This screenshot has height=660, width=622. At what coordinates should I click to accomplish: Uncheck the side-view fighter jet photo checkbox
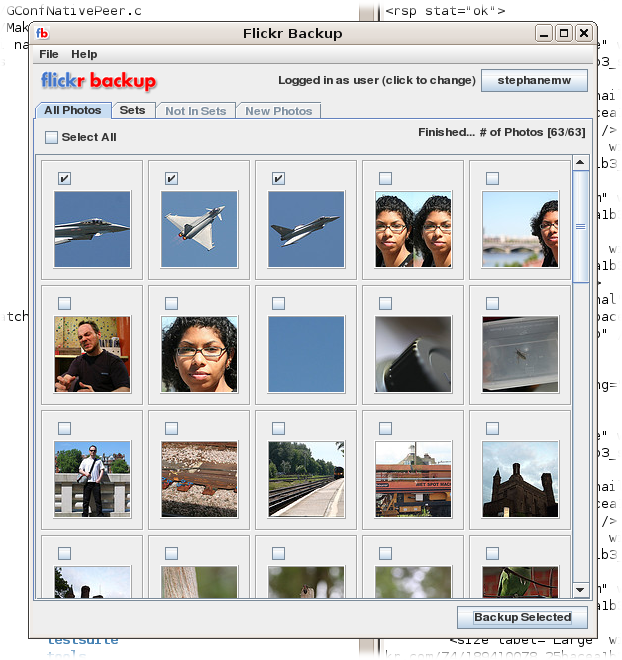pyautogui.click(x=64, y=178)
